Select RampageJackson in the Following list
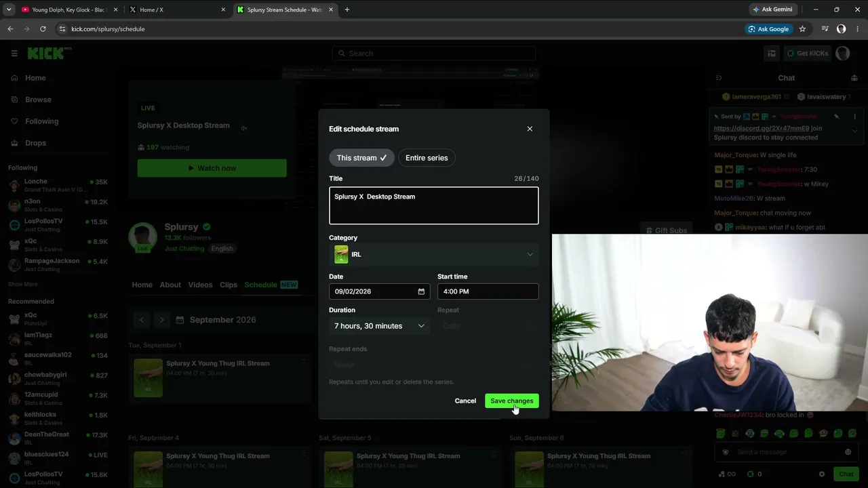This screenshot has width=868, height=488. point(58,264)
